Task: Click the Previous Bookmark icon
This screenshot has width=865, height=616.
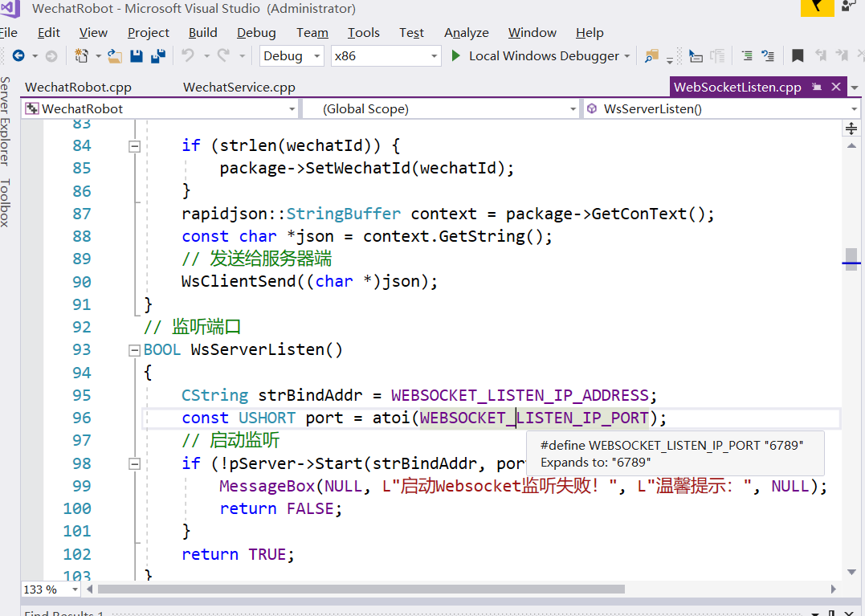Action: [x=821, y=55]
